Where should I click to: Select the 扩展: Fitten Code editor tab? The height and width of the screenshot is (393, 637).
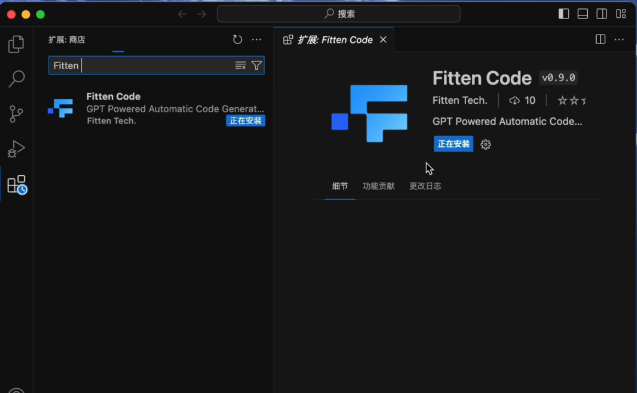tap(334, 39)
